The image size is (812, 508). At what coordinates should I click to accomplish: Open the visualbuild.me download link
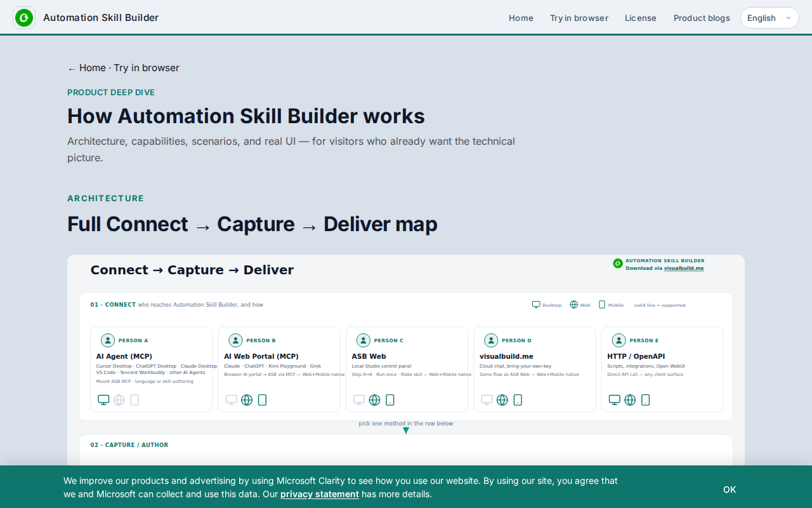684,268
